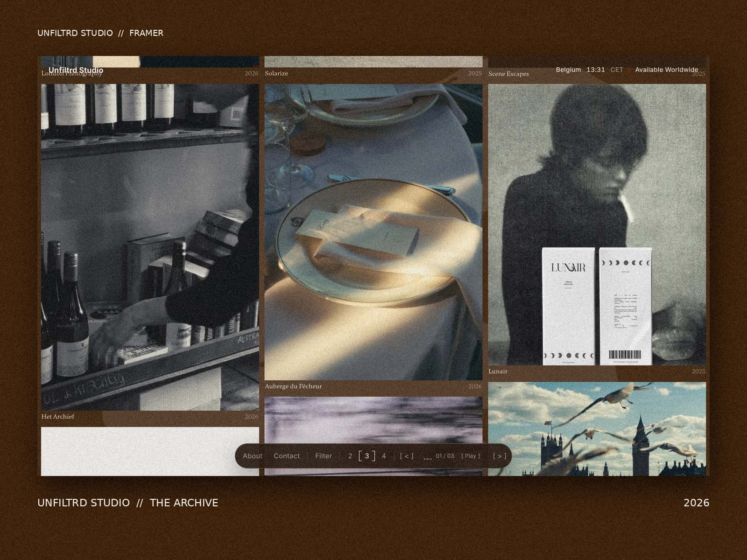
Task: Click the 'Auberge du Pêcheur' caption
Action: [293, 386]
